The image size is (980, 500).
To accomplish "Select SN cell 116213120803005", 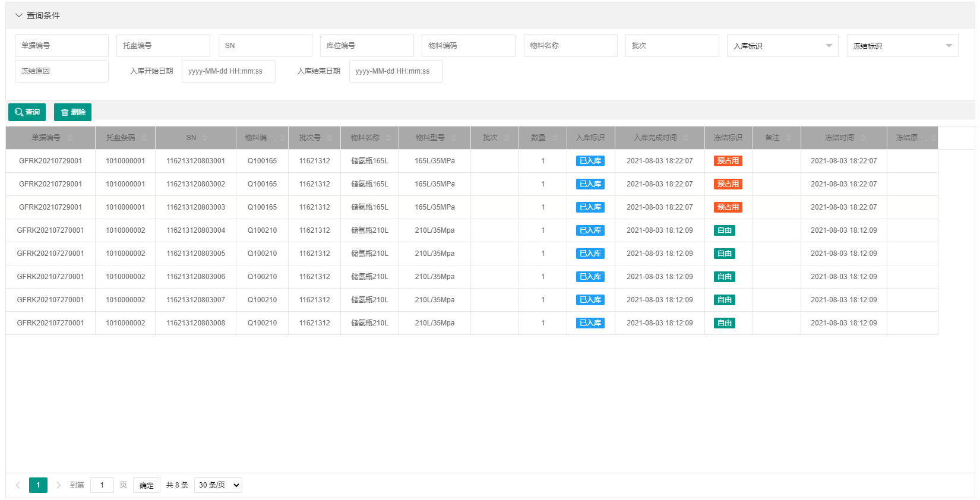I will click(x=196, y=254).
